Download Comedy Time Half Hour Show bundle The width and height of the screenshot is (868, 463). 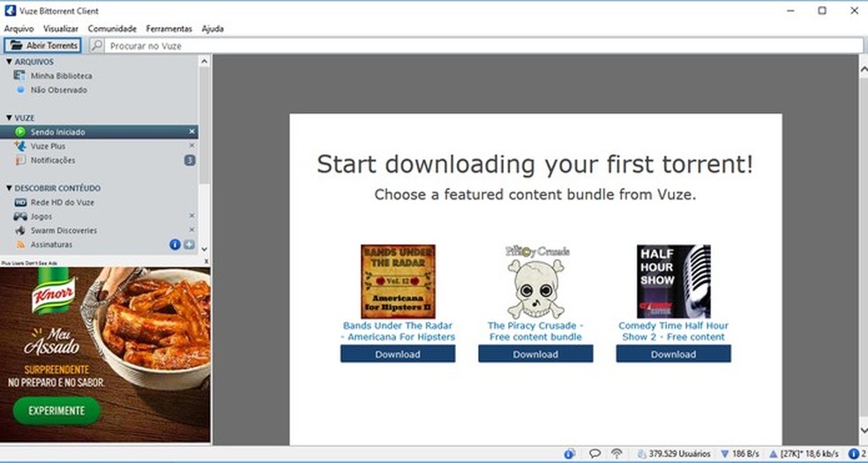click(x=673, y=354)
